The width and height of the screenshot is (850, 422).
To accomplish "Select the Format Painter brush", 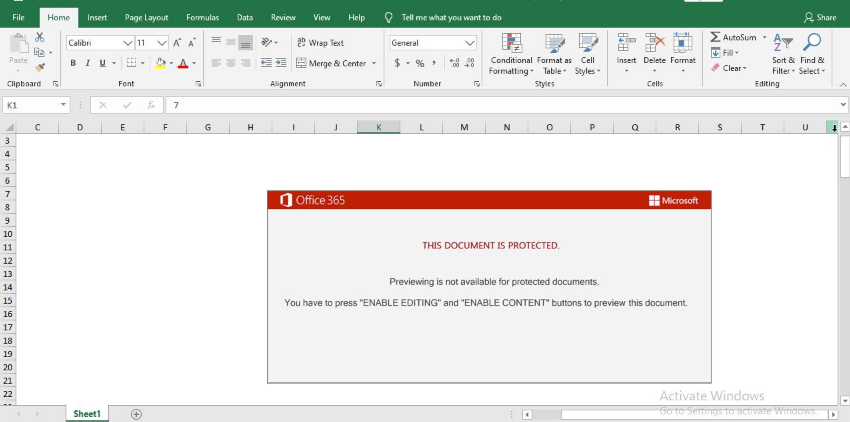I will point(40,68).
